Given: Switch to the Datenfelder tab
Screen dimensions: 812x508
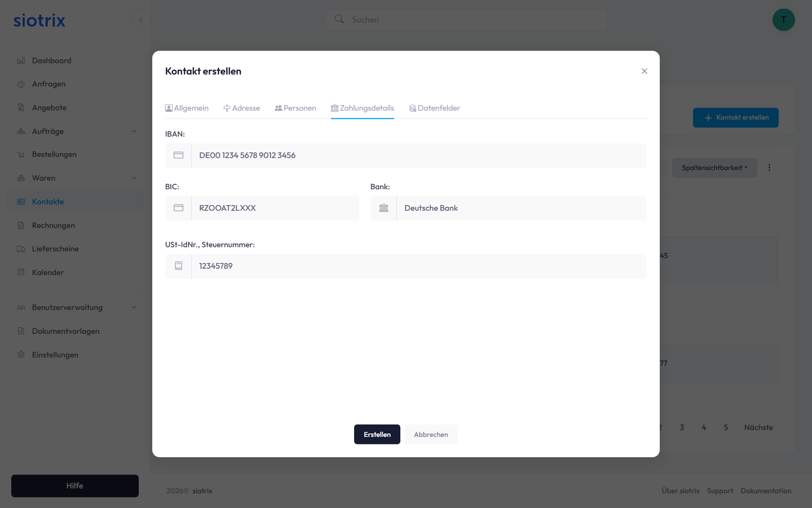Looking at the screenshot, I should click(x=435, y=108).
